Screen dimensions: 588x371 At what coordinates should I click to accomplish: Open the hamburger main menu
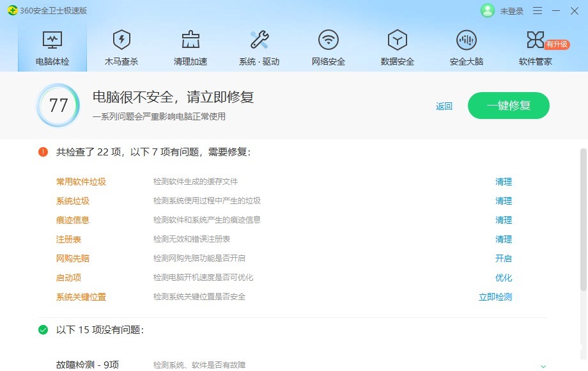tap(538, 10)
